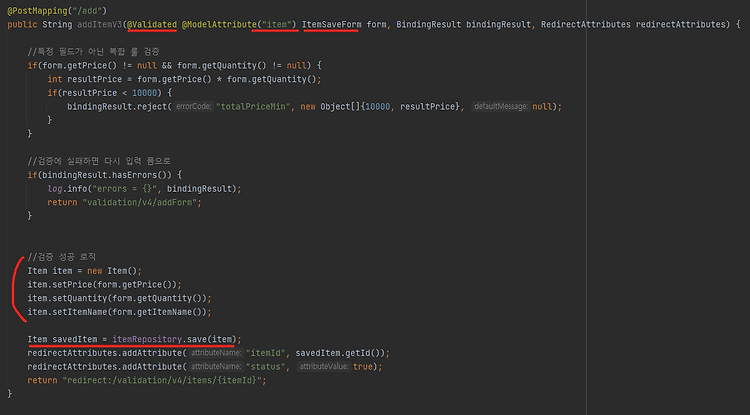Click the item.setQuantity line

[119, 298]
